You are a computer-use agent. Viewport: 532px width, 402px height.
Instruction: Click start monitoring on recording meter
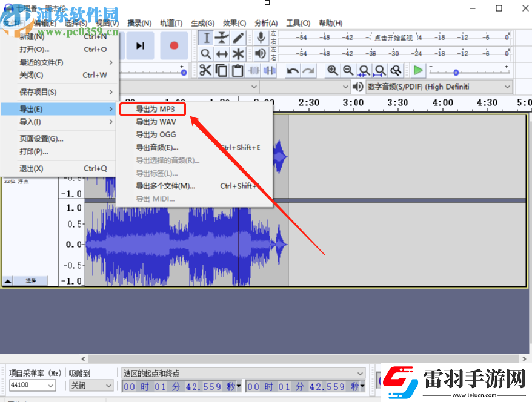[394, 38]
